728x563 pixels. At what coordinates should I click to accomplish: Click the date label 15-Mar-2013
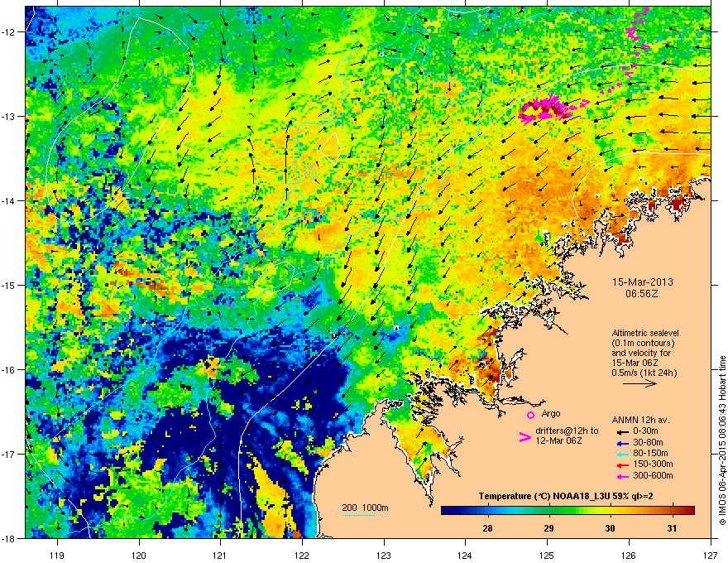pyautogui.click(x=643, y=282)
